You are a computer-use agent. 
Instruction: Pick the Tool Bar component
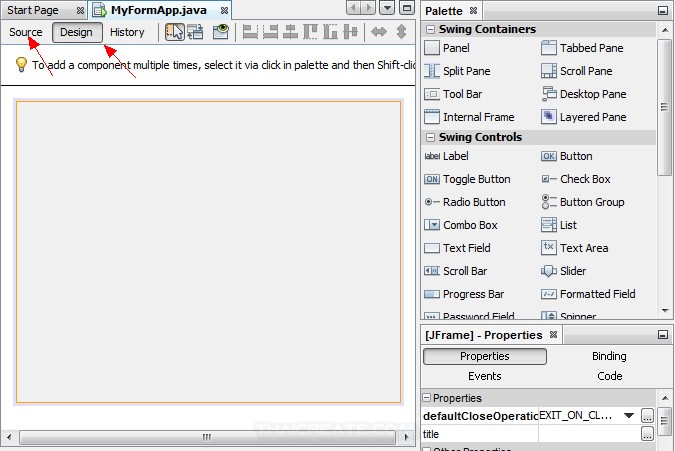tap(453, 94)
